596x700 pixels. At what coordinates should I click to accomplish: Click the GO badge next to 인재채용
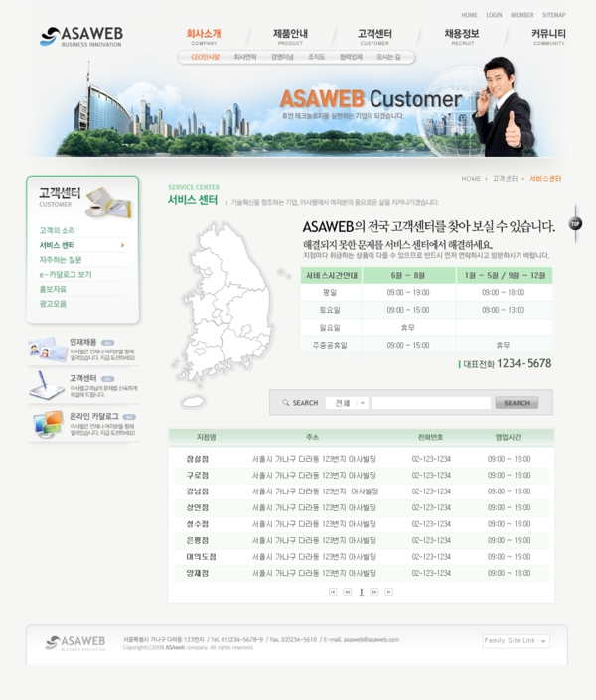pyautogui.click(x=107, y=343)
